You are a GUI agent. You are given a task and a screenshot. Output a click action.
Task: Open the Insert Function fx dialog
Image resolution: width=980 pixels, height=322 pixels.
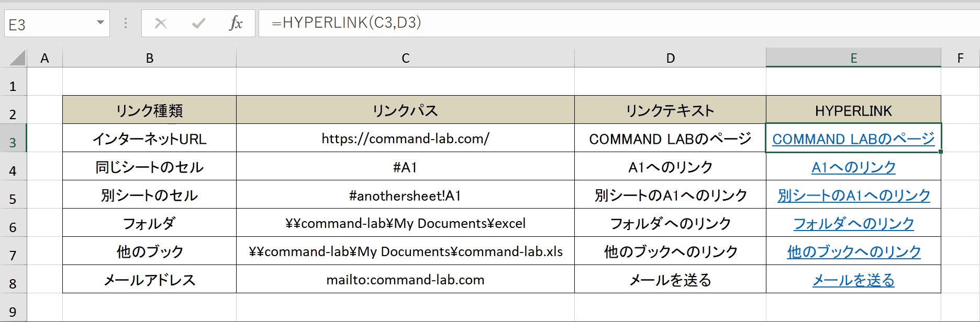[236, 24]
